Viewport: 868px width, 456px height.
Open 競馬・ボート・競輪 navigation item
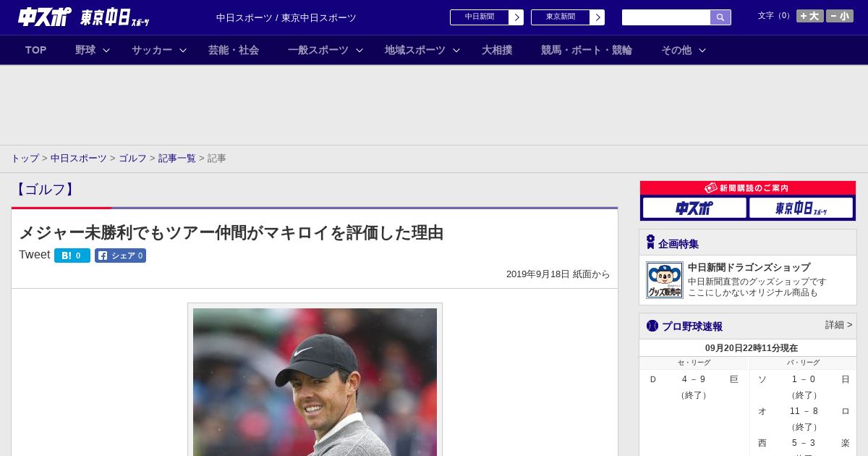coord(587,50)
